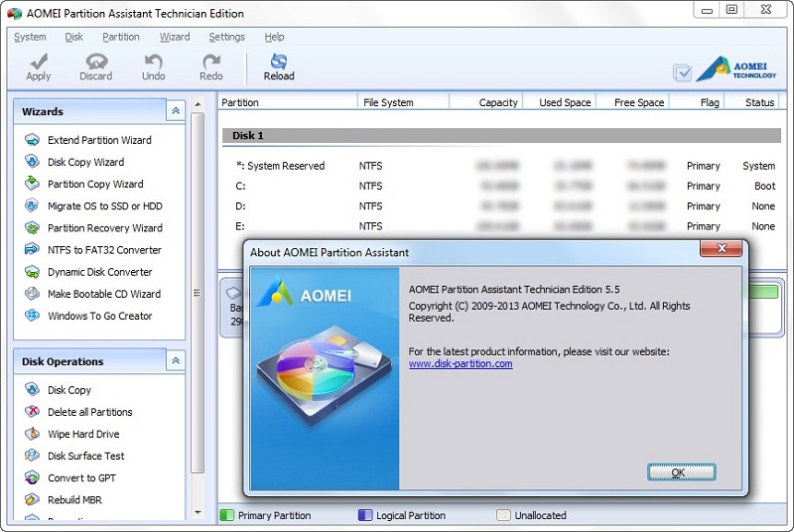
Task: Click the Wipe Hard Drive label
Action: click(x=83, y=434)
